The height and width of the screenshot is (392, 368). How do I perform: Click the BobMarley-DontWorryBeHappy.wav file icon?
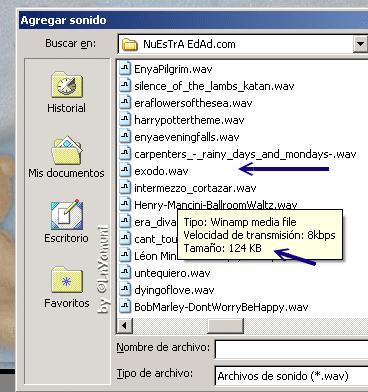tap(125, 306)
